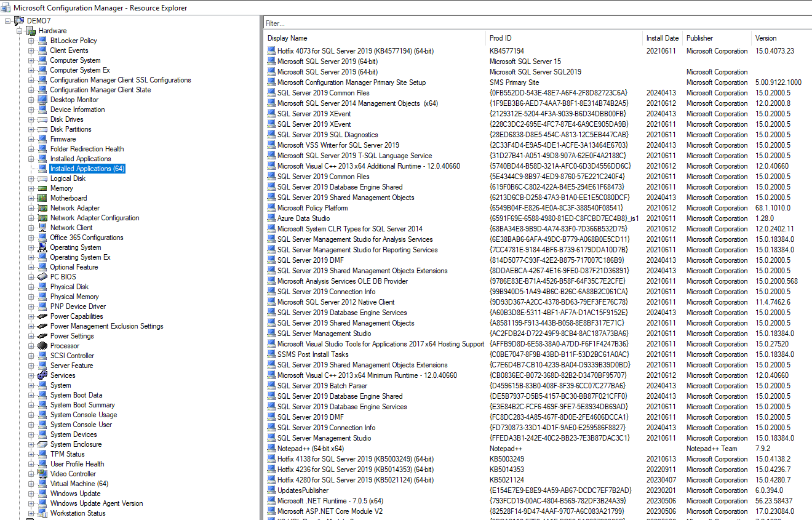Image resolution: width=812 pixels, height=520 pixels.
Task: Sort by Version column header
Action: (782, 38)
